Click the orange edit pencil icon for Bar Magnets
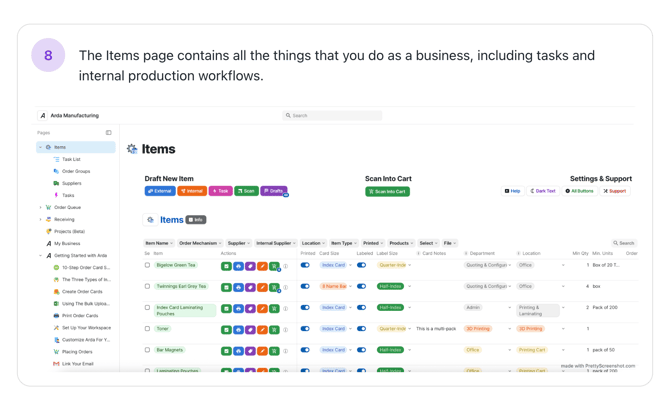Image resolution: width=670 pixels, height=406 pixels. [x=262, y=351]
